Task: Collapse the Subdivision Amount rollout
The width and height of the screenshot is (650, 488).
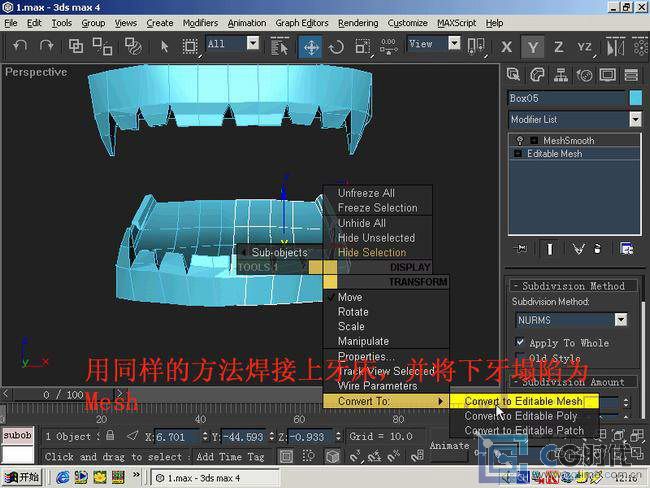Action: point(574,382)
